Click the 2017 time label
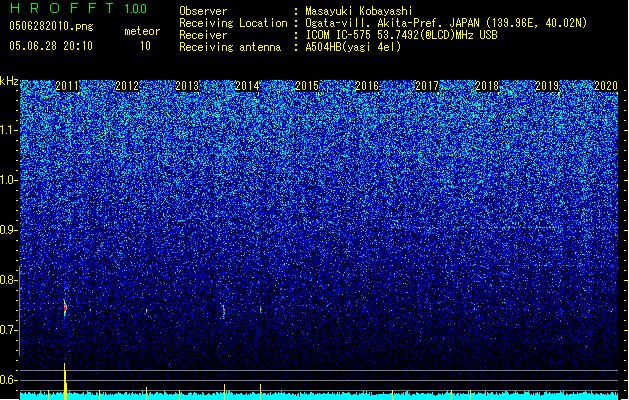 [x=427, y=86]
